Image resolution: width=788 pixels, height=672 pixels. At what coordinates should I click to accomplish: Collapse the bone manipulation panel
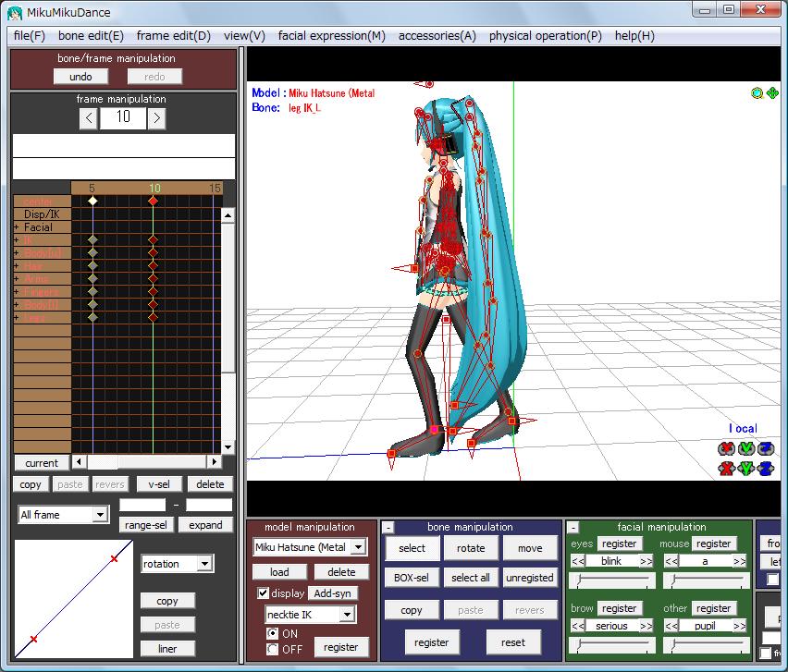click(388, 528)
